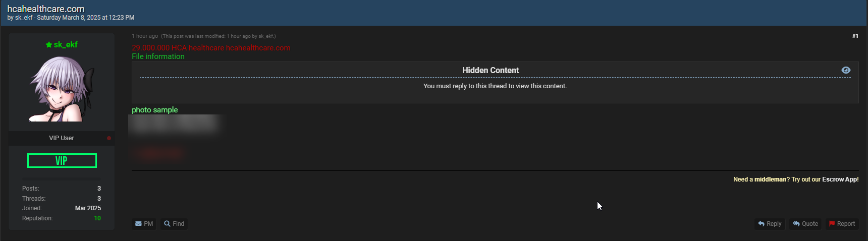868x241 pixels.
Task: Click the envelope icon on PM button
Action: [x=138, y=224]
